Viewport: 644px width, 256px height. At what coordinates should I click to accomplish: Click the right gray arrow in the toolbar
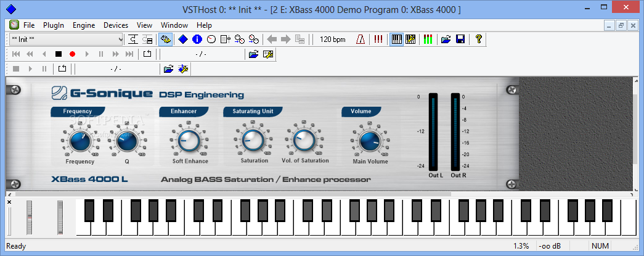coord(286,39)
